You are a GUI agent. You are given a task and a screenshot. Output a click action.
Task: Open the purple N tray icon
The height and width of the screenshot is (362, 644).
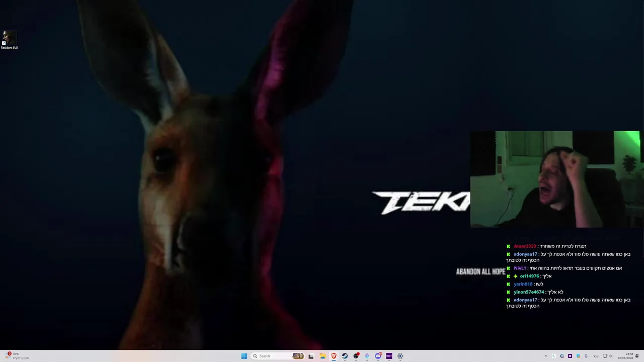pos(570,356)
